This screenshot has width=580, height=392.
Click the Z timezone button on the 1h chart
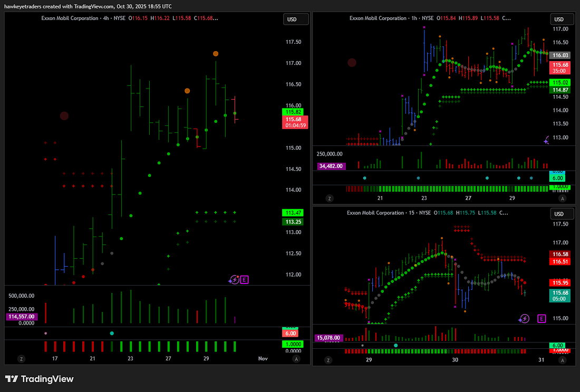point(329,199)
